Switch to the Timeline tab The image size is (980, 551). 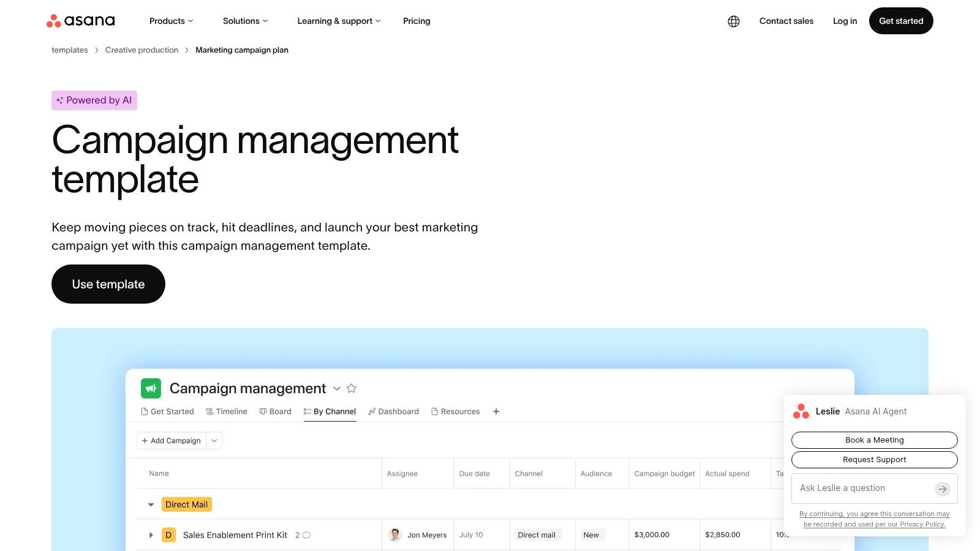coord(227,411)
